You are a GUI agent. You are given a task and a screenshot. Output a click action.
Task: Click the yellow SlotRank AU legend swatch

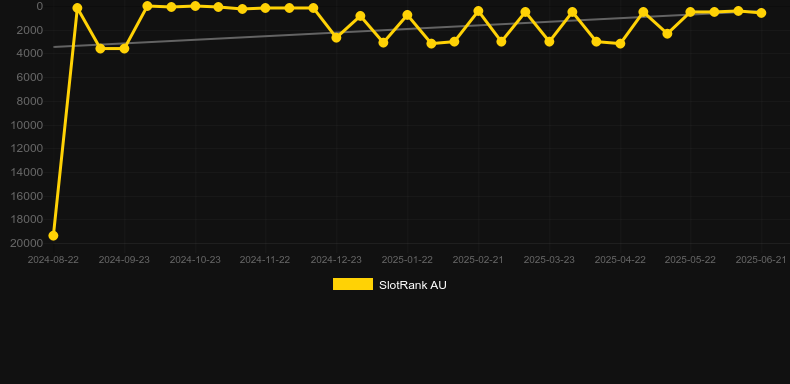point(353,284)
